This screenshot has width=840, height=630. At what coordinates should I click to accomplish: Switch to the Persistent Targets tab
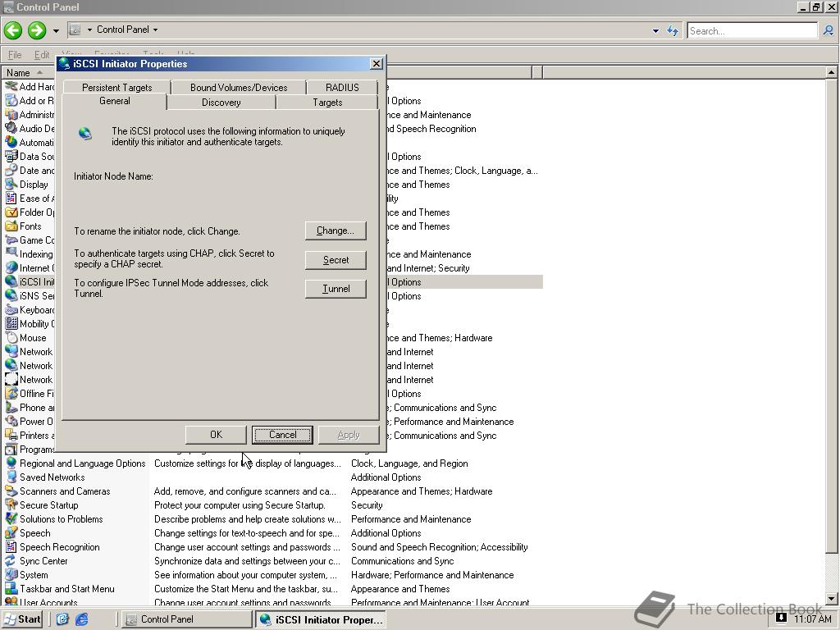(116, 87)
